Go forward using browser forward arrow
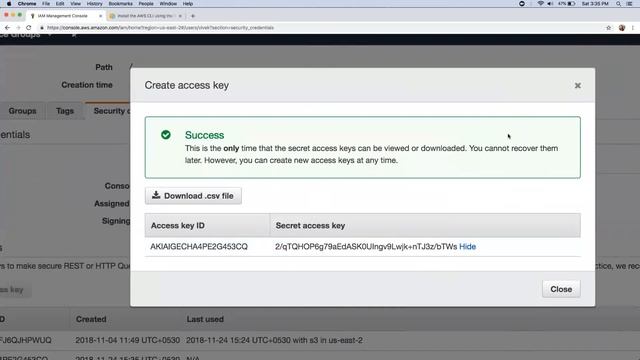640x360 pixels. coord(18,28)
